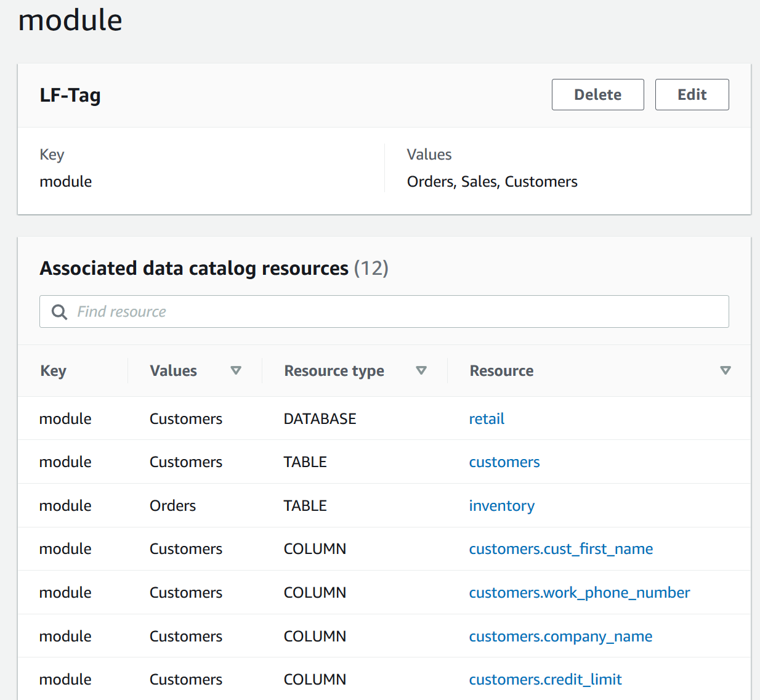The height and width of the screenshot is (700, 760).
Task: Sort by the Resource type column header
Action: [334, 370]
